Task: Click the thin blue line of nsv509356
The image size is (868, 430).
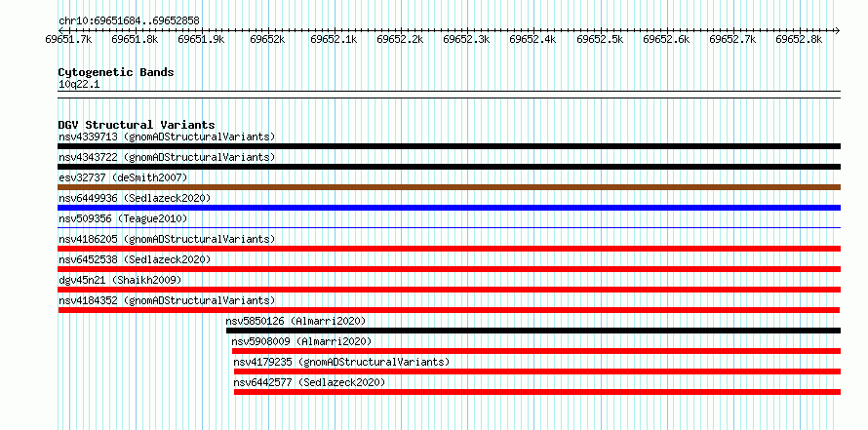Action: [x=449, y=227]
